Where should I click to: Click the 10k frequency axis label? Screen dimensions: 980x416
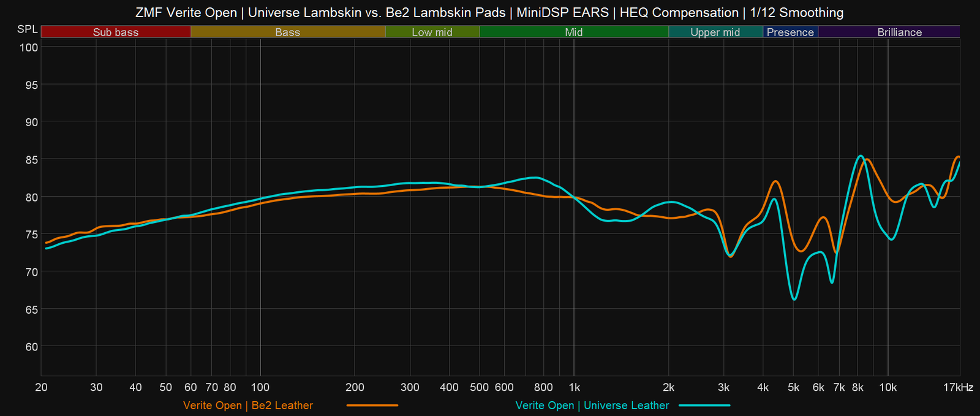[888, 387]
